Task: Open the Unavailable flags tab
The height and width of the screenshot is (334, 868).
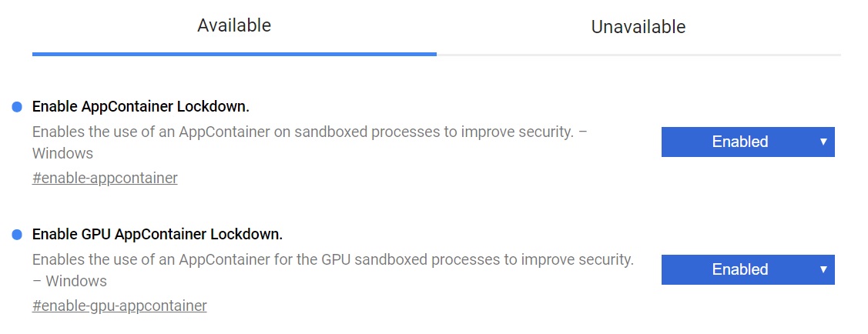Action: [638, 28]
